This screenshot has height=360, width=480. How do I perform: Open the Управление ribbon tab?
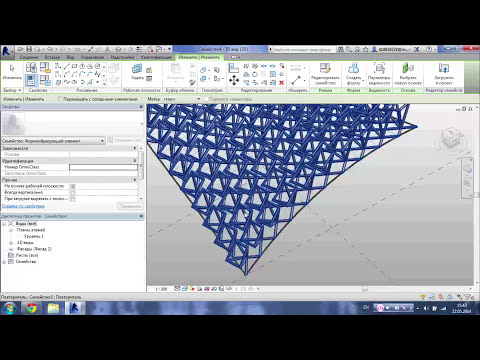(x=92, y=57)
